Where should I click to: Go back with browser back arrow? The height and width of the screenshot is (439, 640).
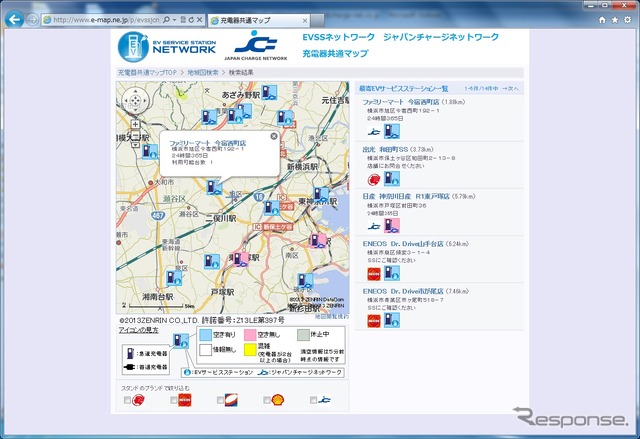(14, 19)
